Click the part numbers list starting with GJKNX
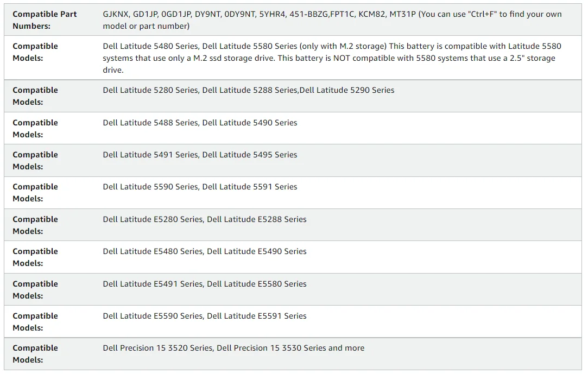Screen dimensions: 588x374 pyautogui.click(x=332, y=20)
